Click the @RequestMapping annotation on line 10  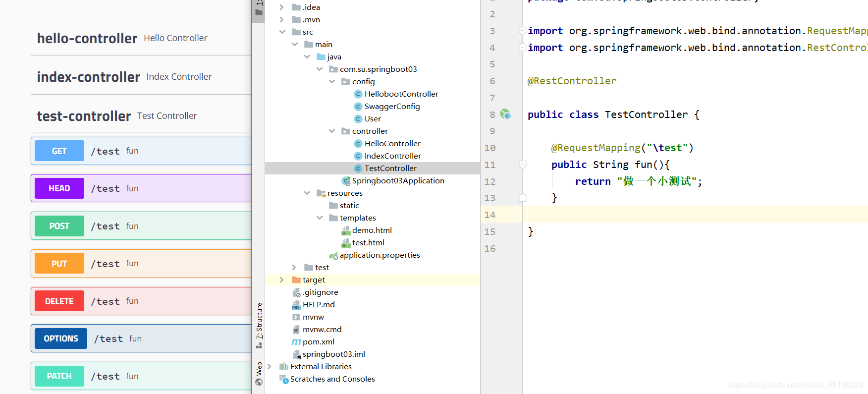(596, 148)
